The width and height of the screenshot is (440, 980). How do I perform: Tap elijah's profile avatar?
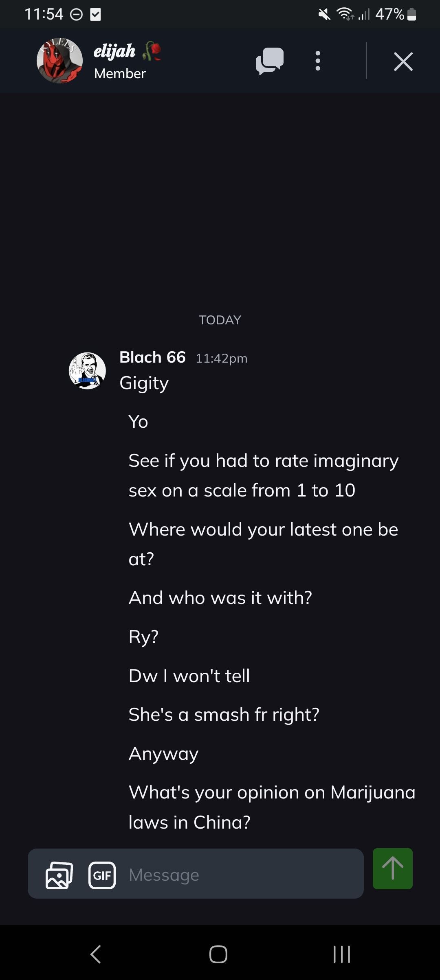coord(59,61)
